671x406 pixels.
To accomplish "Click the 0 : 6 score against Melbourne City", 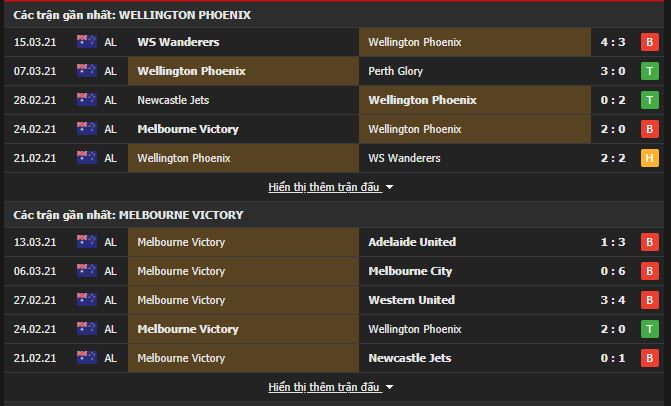I will click(x=613, y=271).
